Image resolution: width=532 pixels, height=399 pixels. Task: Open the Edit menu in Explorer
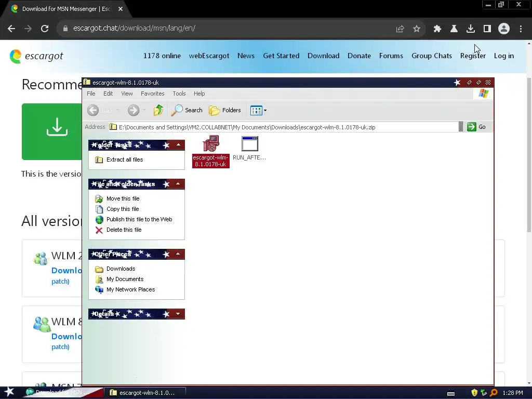(x=108, y=94)
